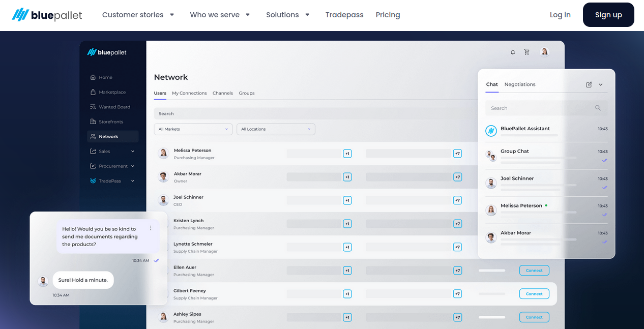Click the TradePass sidebar icon
The height and width of the screenshot is (329, 644).
tap(93, 181)
